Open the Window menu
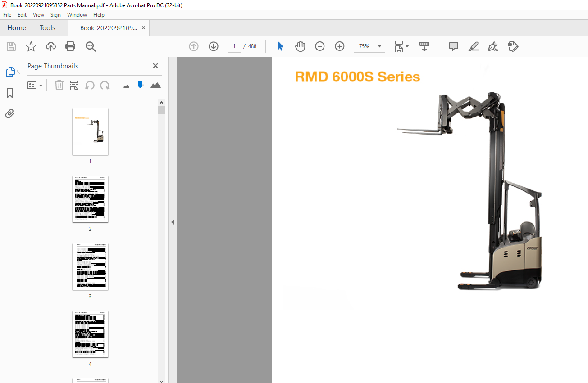 pos(77,15)
